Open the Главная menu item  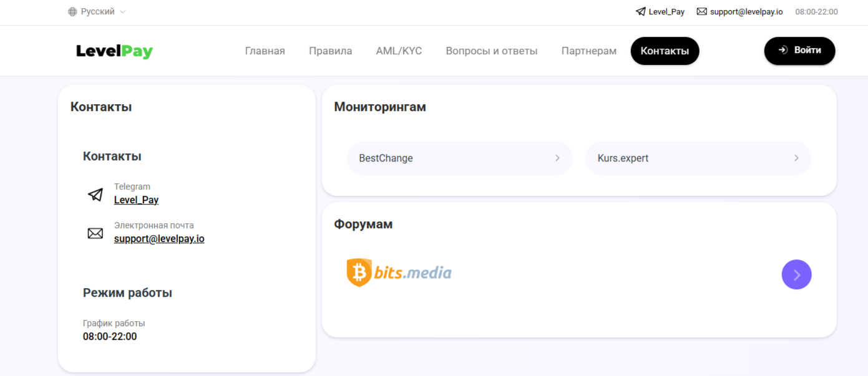pos(265,51)
